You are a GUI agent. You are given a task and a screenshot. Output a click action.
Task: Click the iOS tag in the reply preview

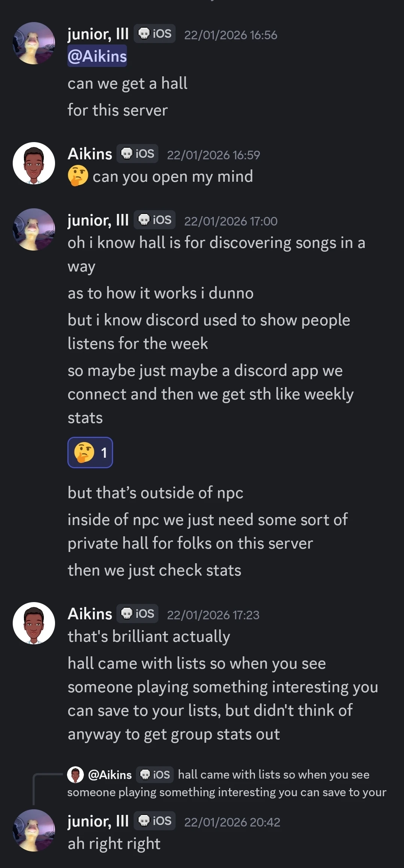(x=155, y=775)
